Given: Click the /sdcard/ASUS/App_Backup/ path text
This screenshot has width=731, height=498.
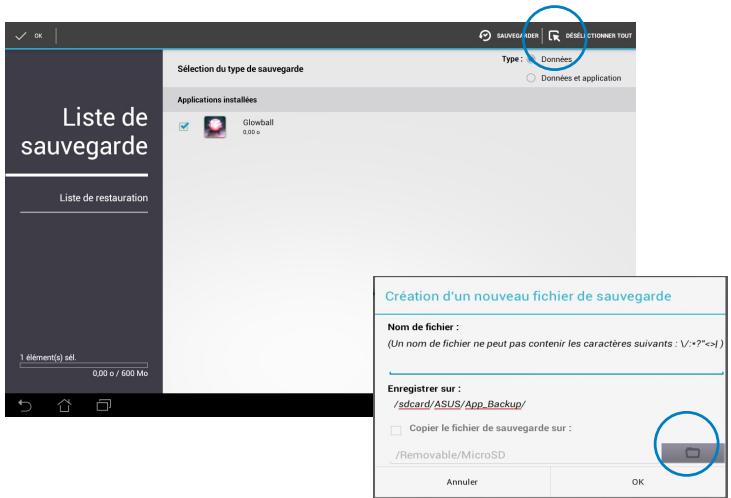Looking at the screenshot, I should coord(460,404).
